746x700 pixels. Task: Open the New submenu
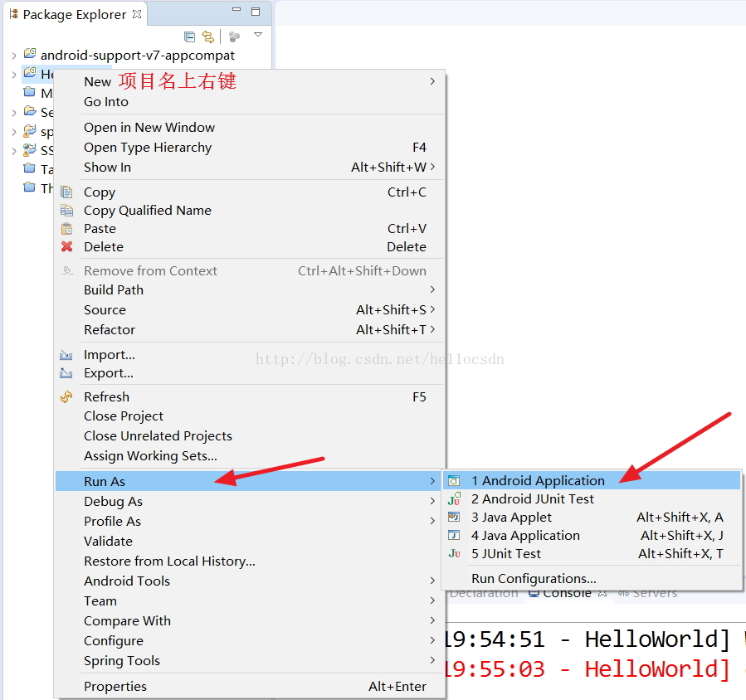click(x=250, y=81)
